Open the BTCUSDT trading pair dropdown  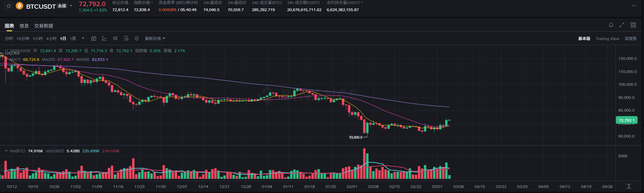(x=71, y=6)
